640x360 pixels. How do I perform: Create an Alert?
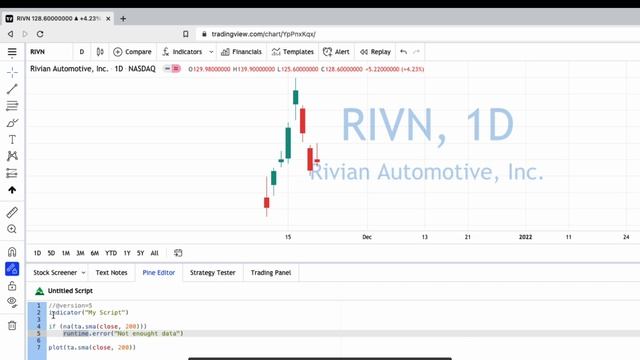tap(336, 52)
